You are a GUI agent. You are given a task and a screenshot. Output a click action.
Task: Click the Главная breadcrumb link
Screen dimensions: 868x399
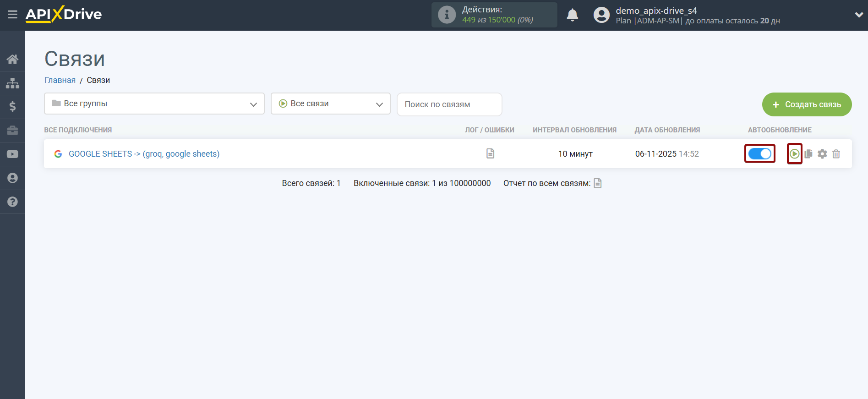click(x=60, y=80)
